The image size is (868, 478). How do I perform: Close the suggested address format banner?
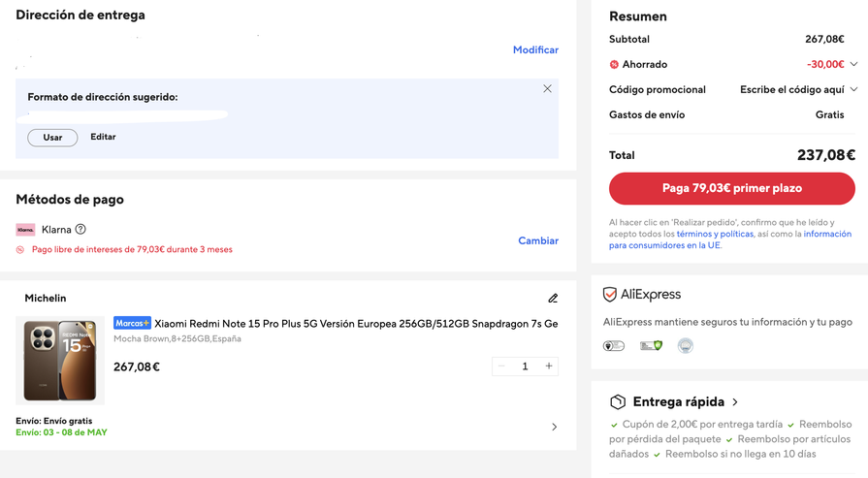pos(547,88)
